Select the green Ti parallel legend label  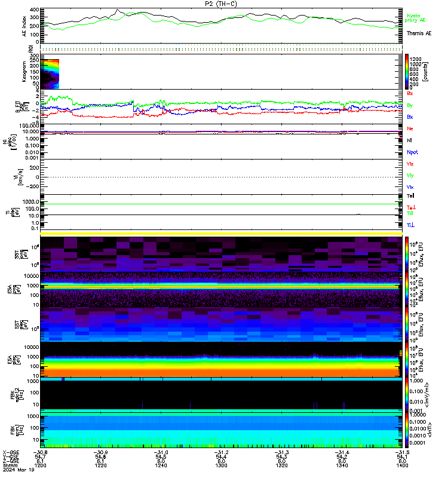coord(410,213)
